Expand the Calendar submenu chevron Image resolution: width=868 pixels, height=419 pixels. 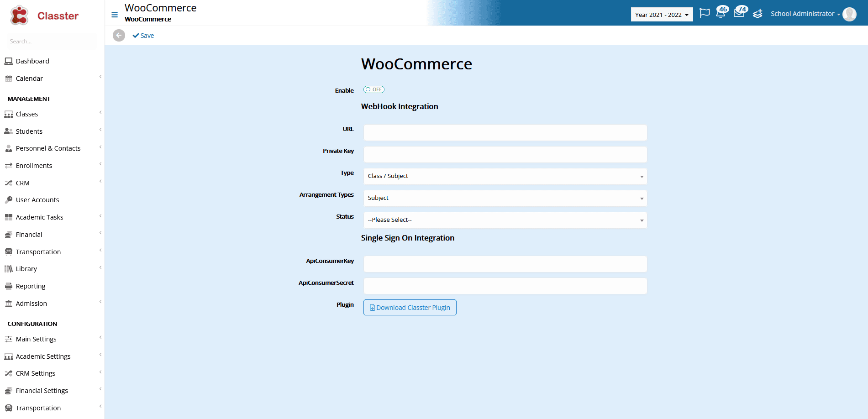pos(100,77)
